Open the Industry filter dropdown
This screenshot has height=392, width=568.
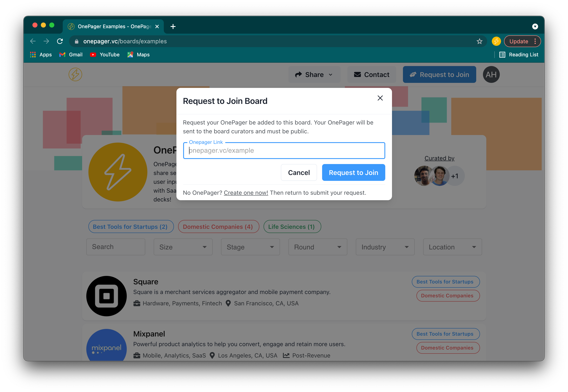(385, 247)
